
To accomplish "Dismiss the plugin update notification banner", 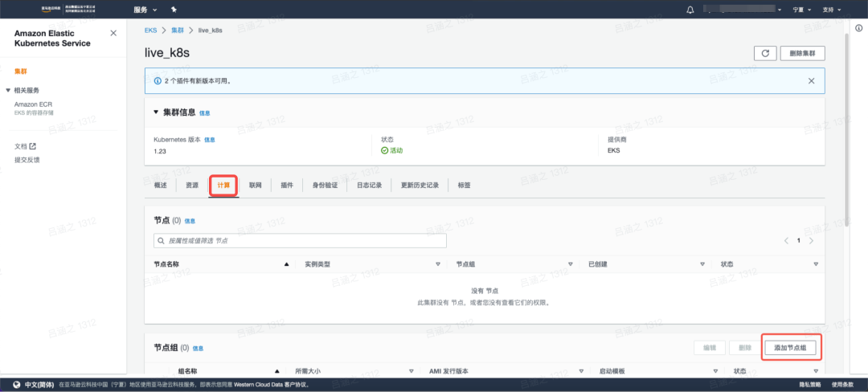I will (x=811, y=80).
